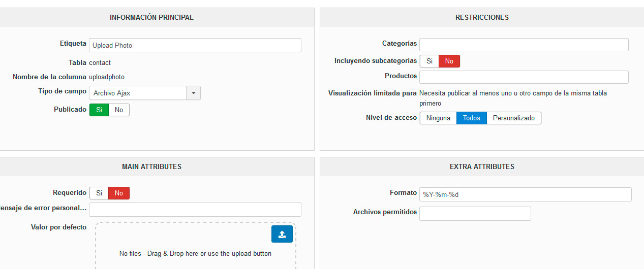Choose Ninguna access level
Viewport: 644px width, 269px height.
pyautogui.click(x=438, y=118)
